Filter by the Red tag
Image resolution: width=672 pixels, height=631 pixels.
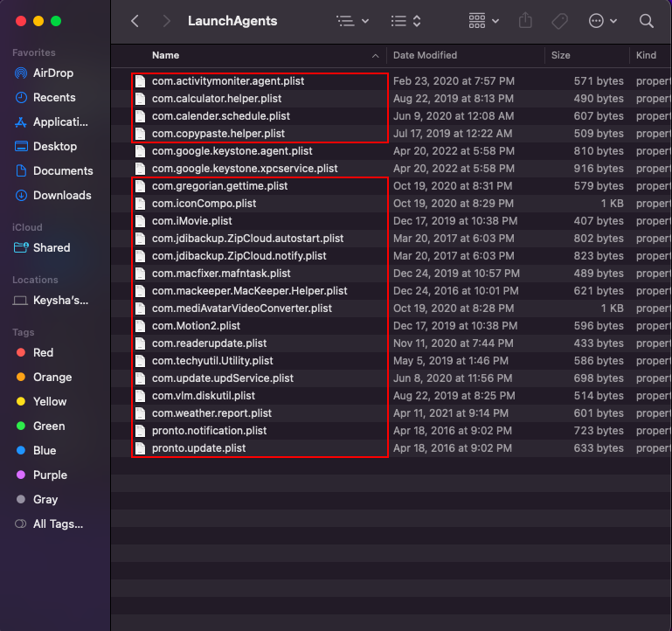(43, 352)
